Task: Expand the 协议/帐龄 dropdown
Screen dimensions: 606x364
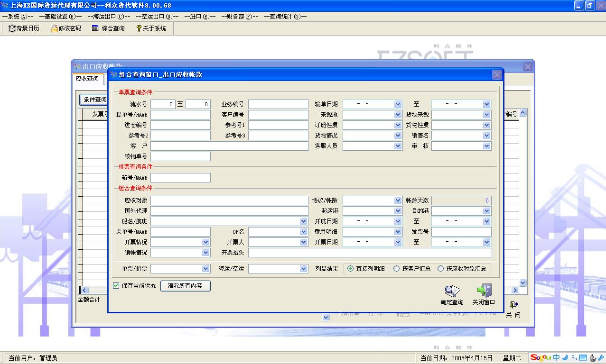Action: [398, 200]
